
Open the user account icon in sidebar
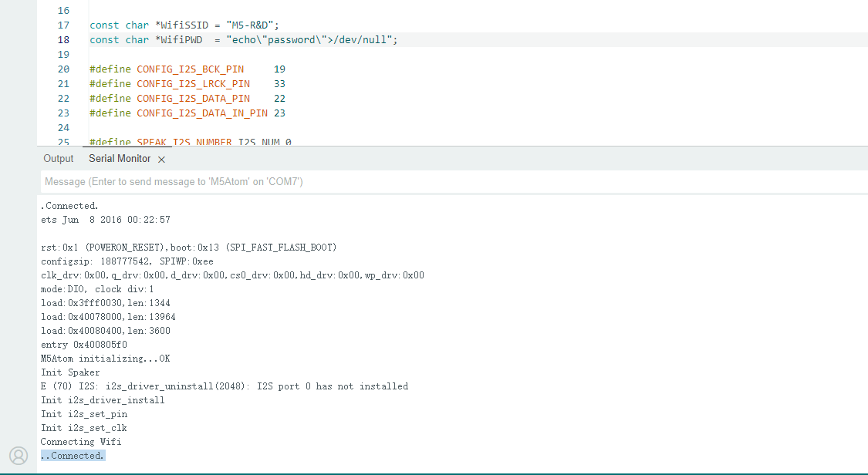click(x=19, y=456)
